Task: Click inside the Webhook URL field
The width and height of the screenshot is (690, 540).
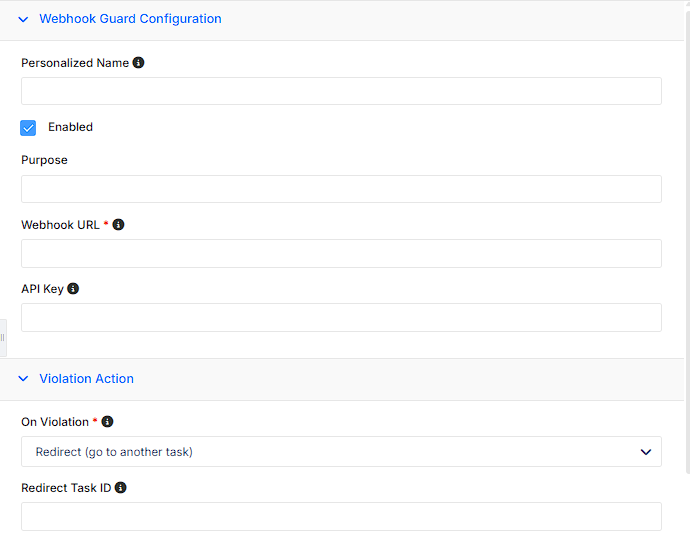Action: coord(341,253)
